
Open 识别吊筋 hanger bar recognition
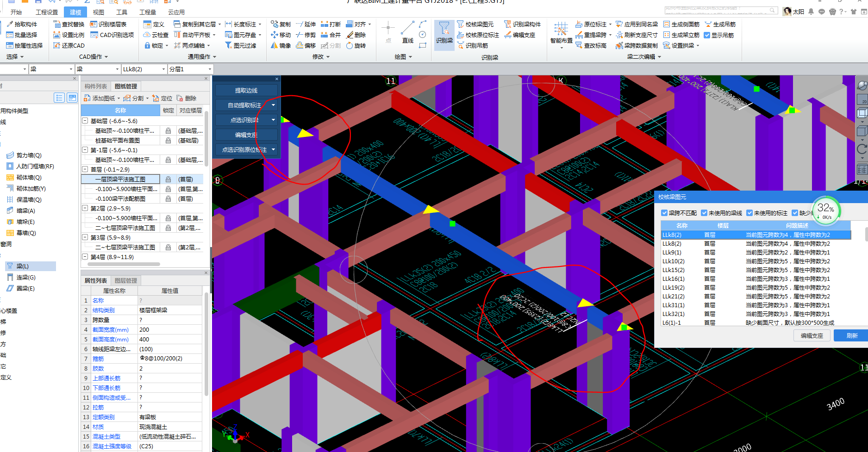click(x=473, y=45)
